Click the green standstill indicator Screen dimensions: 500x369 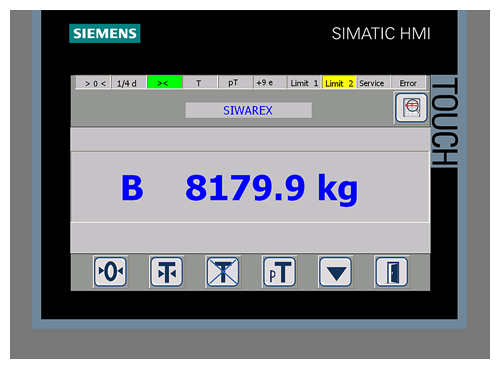pos(165,82)
